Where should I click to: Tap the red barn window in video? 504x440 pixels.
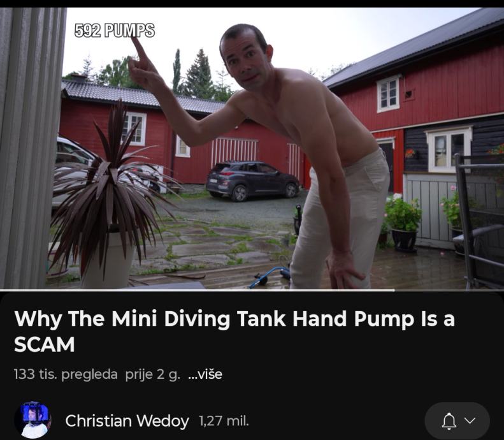tap(388, 94)
